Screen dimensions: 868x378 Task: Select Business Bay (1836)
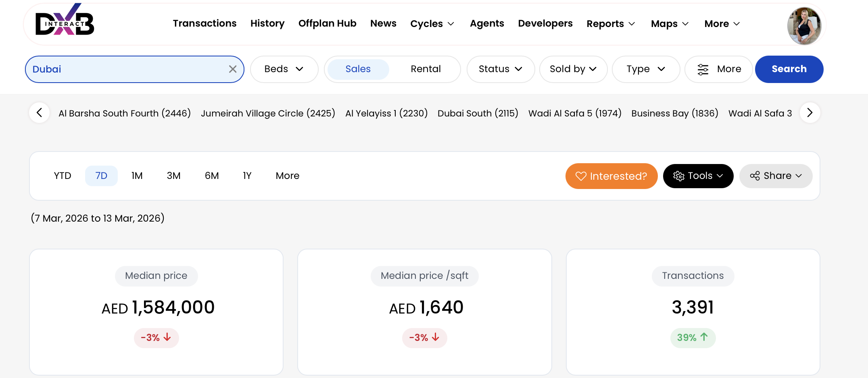click(675, 113)
